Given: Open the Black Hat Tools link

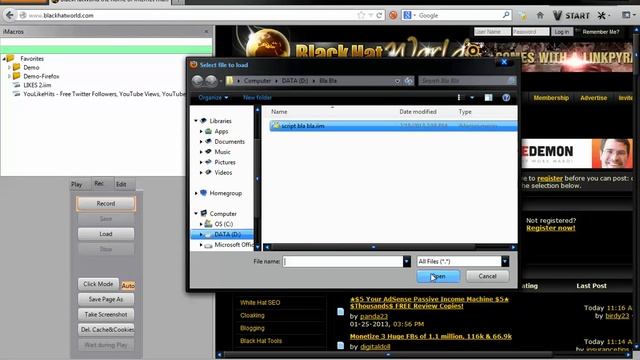Looking at the screenshot, I should coord(261,340).
